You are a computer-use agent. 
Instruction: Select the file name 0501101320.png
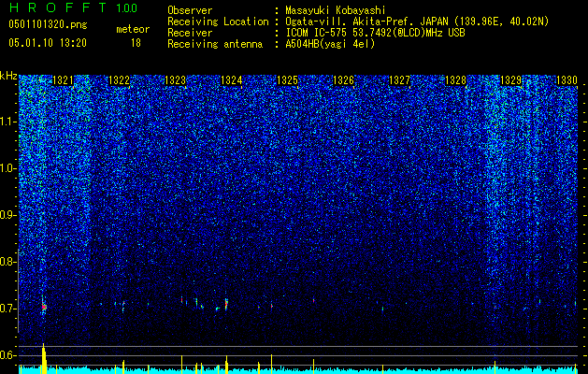pyautogui.click(x=48, y=25)
